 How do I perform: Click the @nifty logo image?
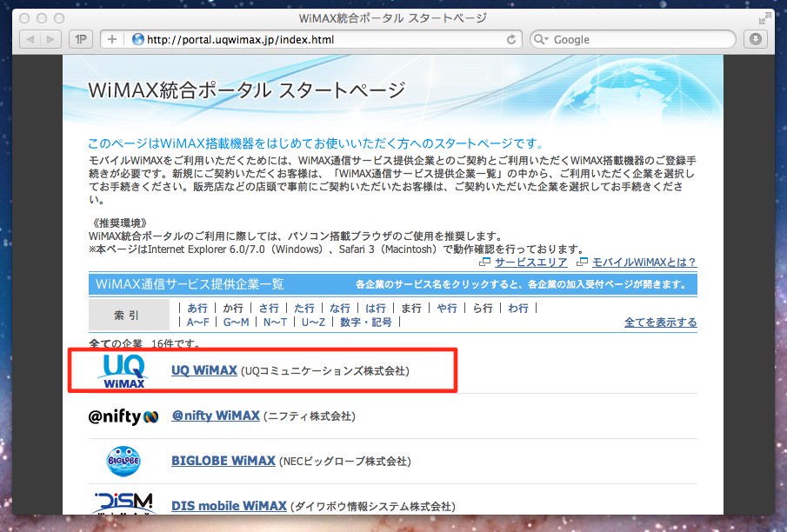point(123,416)
